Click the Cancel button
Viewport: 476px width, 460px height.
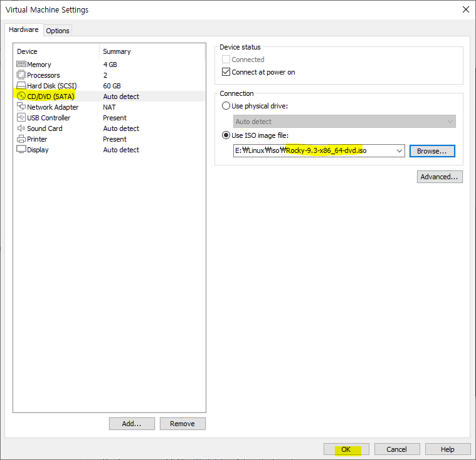point(397,449)
